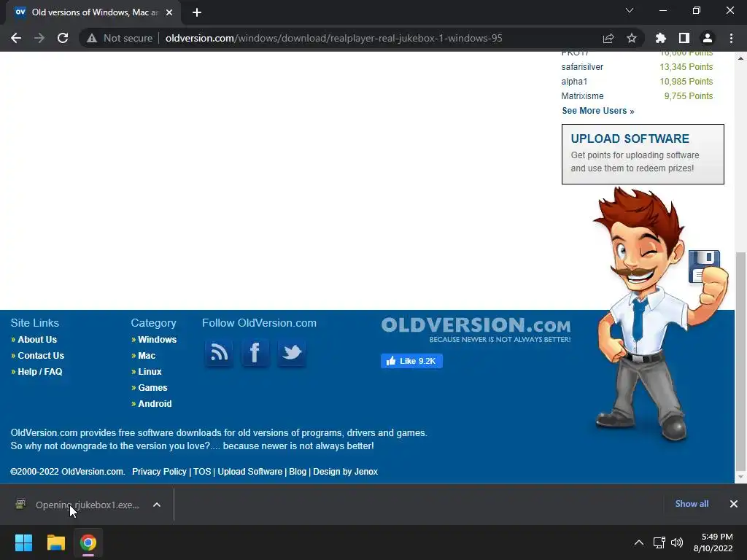This screenshot has height=560, width=747.
Task: Open the TOS footer link
Action: click(x=202, y=472)
